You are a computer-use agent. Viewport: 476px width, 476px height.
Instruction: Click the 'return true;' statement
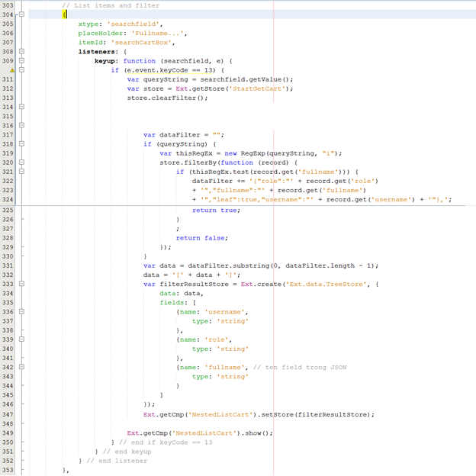pyautogui.click(x=216, y=211)
